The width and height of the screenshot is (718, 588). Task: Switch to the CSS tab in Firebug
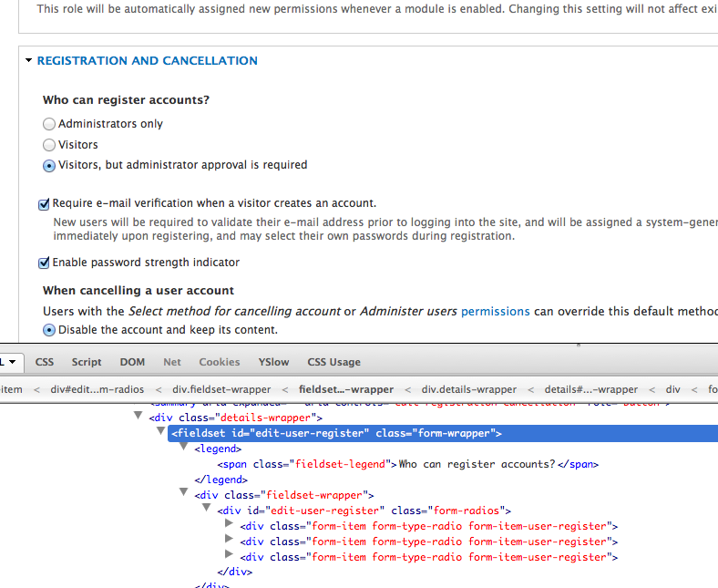(x=45, y=362)
